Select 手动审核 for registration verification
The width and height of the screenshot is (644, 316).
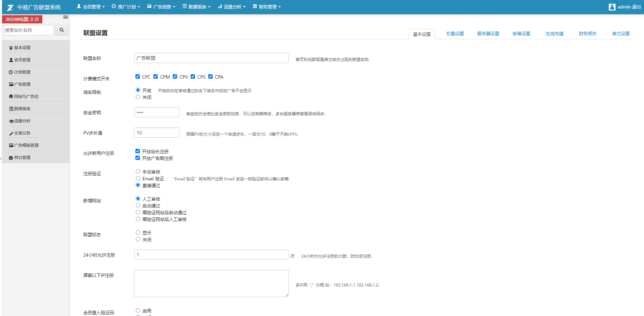tap(138, 172)
